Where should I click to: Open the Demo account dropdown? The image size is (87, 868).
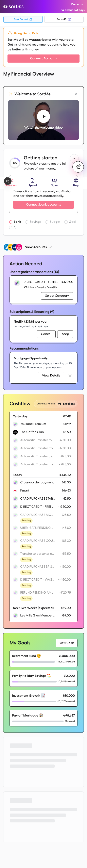coord(77,4)
